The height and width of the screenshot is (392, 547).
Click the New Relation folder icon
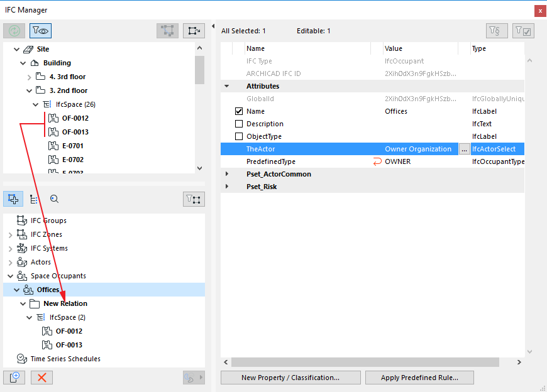pos(35,303)
